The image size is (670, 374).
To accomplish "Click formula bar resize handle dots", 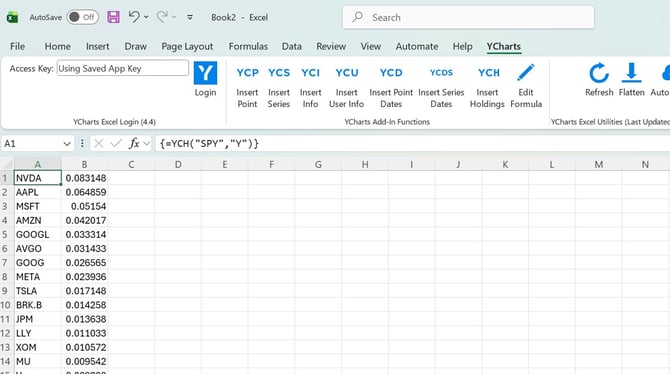I will tap(82, 144).
